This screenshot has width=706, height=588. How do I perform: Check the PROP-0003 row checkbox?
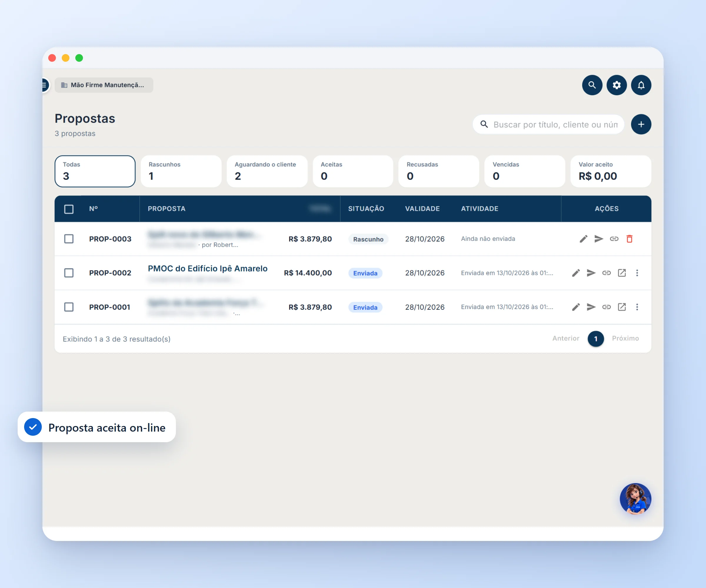(x=69, y=239)
